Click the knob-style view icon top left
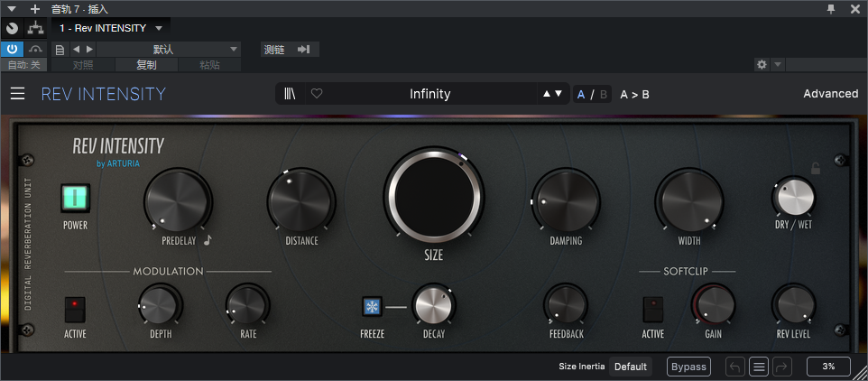 [12, 28]
